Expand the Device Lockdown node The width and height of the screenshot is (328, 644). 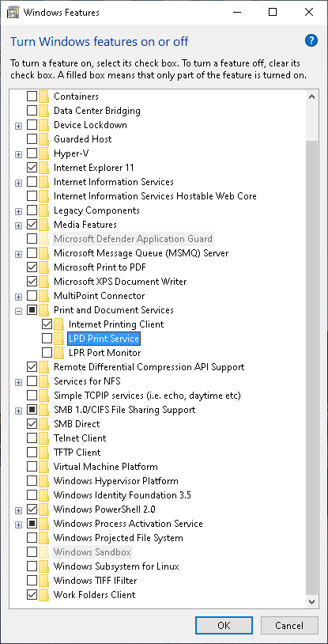point(18,126)
